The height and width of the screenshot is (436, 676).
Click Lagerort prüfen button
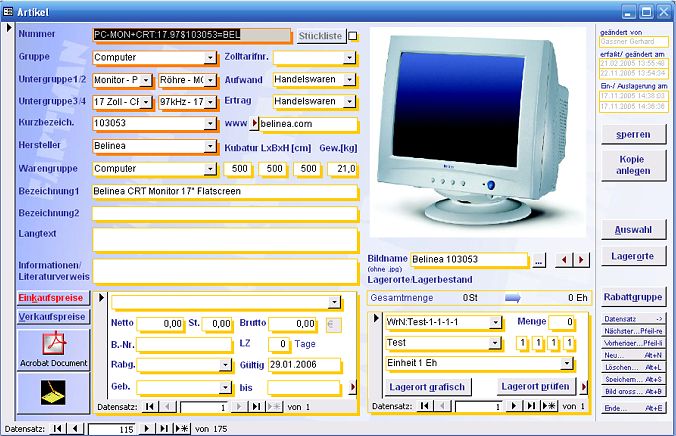point(535,386)
